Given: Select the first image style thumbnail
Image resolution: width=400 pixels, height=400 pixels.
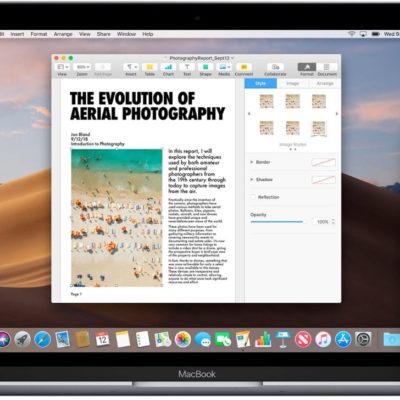Looking at the screenshot, I should coord(267,101).
